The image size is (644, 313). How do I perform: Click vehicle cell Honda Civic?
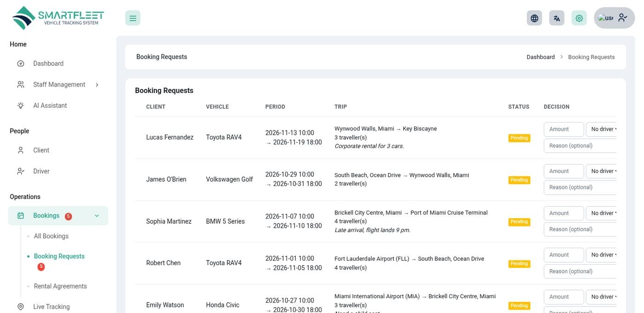tap(223, 305)
